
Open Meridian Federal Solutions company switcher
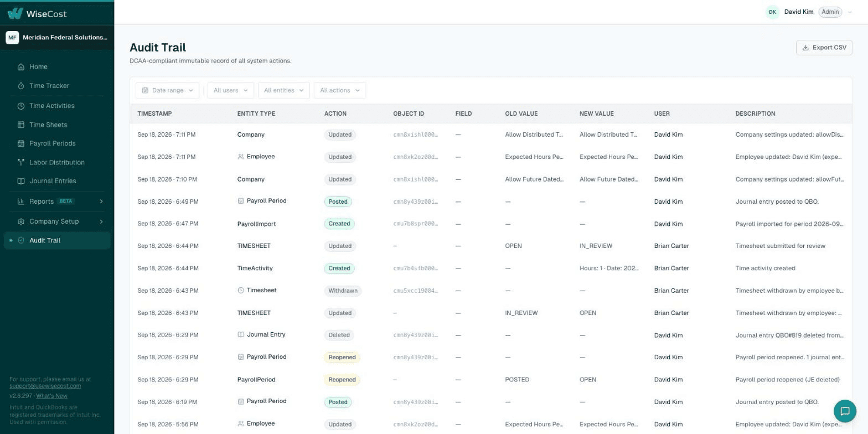[x=57, y=38]
